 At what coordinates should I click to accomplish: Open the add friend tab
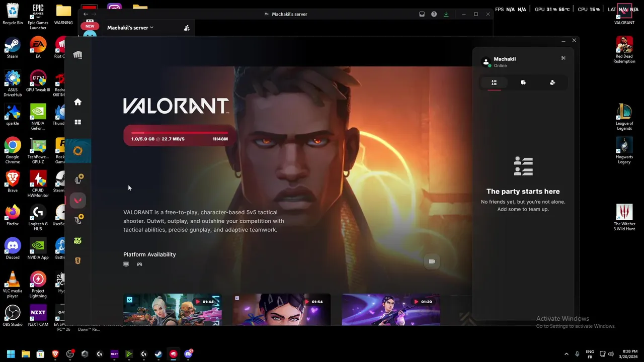pyautogui.click(x=552, y=82)
